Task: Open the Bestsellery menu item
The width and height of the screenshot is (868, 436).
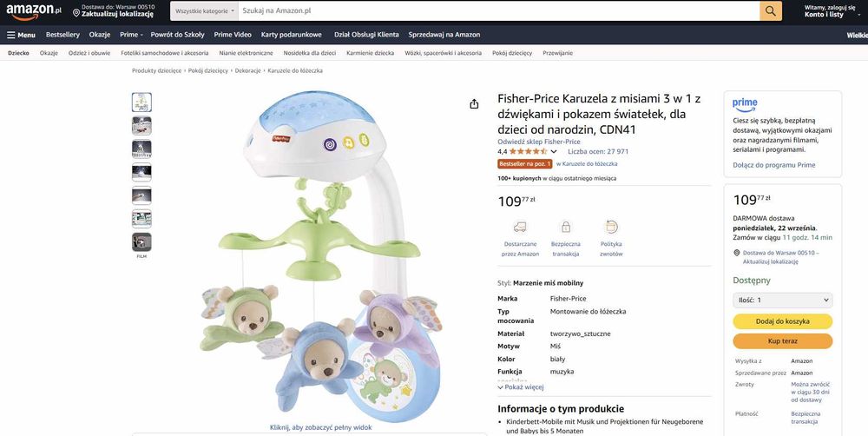Action: click(62, 35)
